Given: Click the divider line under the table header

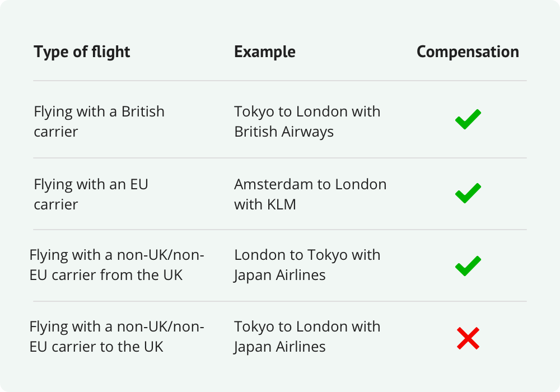Looking at the screenshot, I should click(280, 81).
